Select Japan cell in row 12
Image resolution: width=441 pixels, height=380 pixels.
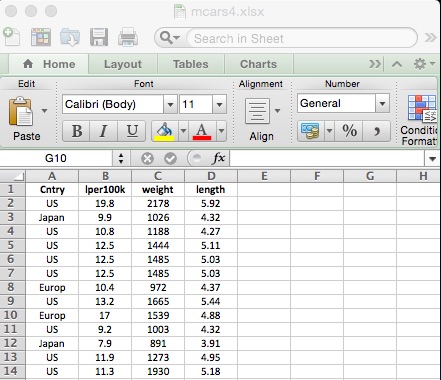point(52,343)
